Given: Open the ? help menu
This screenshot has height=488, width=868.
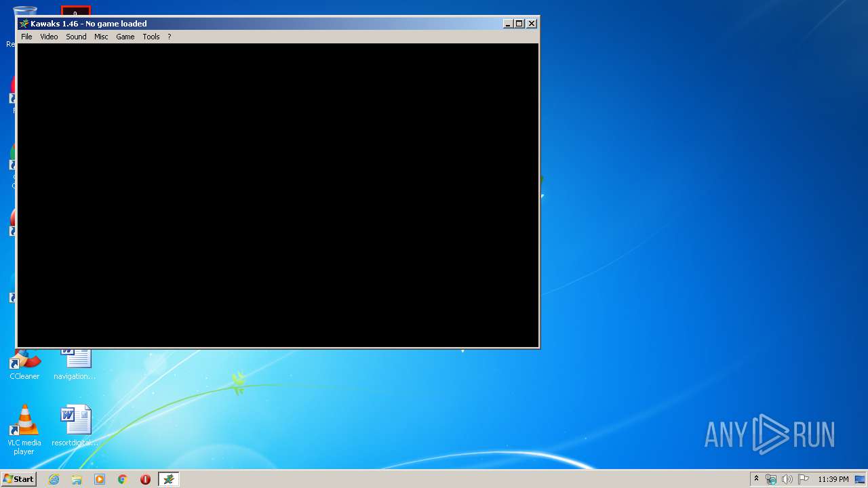Looking at the screenshot, I should click(170, 37).
